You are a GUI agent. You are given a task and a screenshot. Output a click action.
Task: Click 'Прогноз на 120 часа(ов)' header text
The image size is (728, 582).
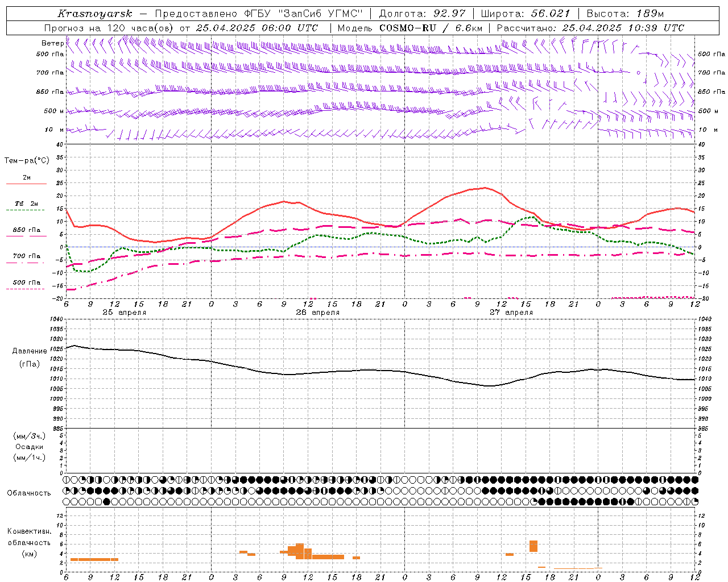point(110,28)
